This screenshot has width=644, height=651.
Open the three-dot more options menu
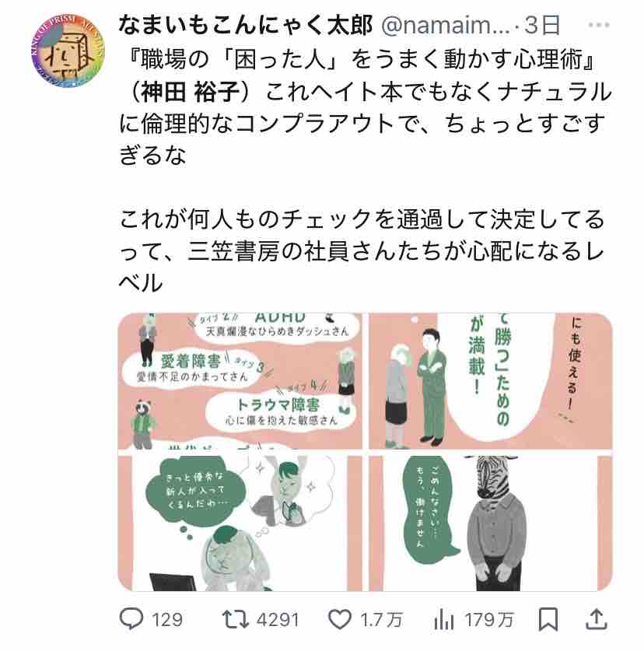point(599,25)
